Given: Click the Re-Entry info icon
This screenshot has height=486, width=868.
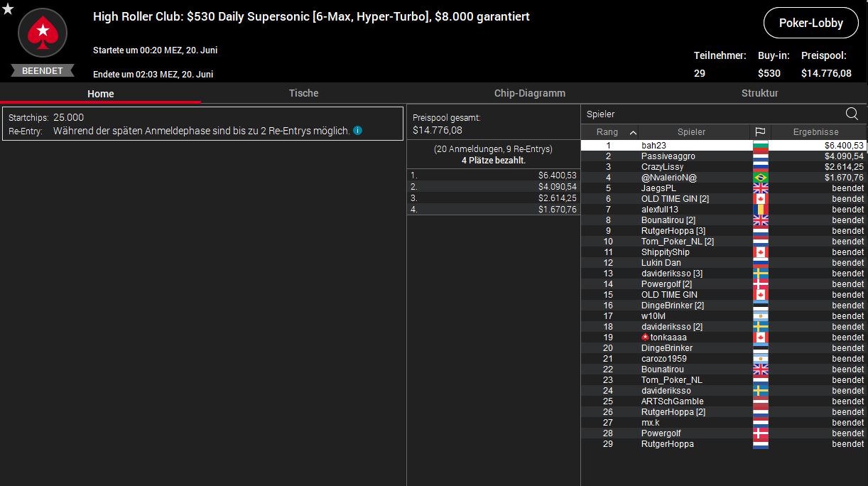Looking at the screenshot, I should click(358, 131).
